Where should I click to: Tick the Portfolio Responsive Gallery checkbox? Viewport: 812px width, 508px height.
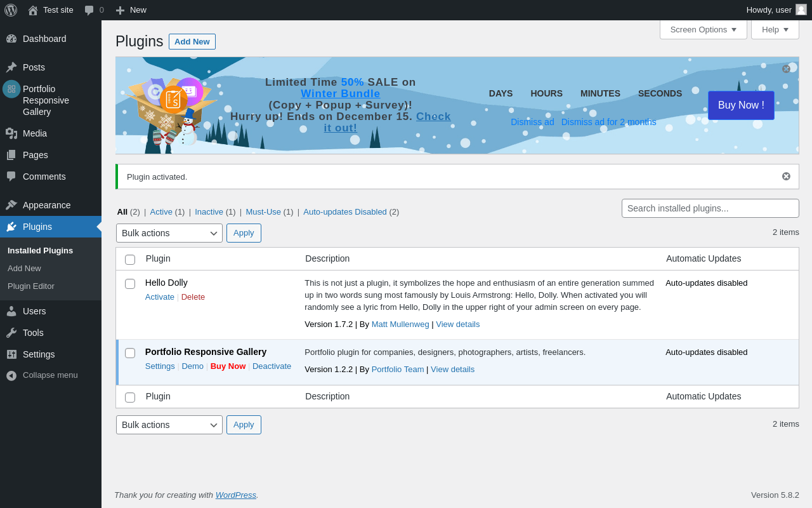click(130, 353)
